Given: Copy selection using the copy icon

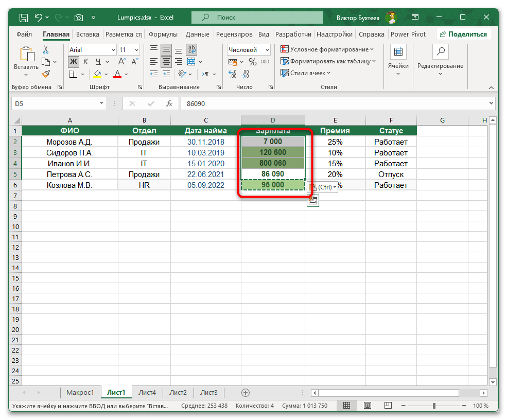Looking at the screenshot, I should pyautogui.click(x=46, y=62).
